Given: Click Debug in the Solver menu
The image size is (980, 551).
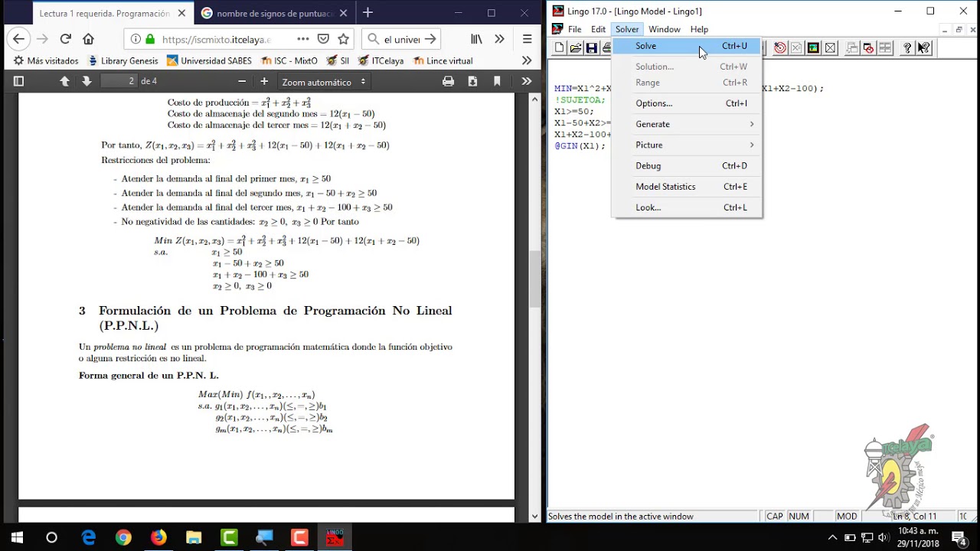Looking at the screenshot, I should click(x=688, y=165).
